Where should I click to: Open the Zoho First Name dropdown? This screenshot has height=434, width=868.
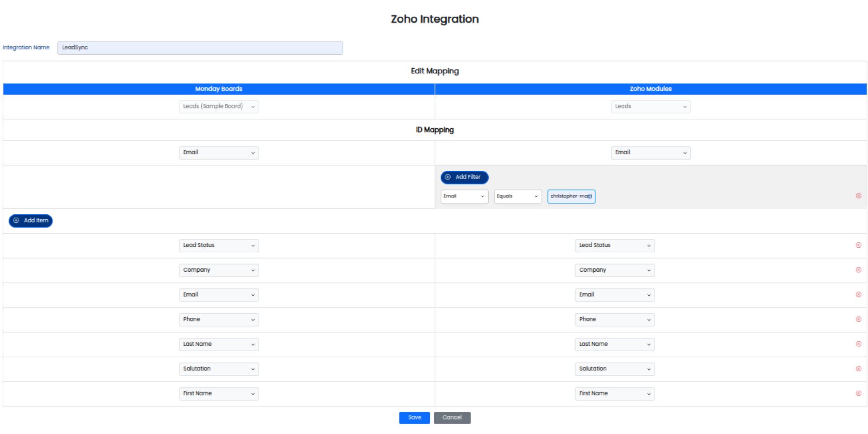click(x=615, y=394)
